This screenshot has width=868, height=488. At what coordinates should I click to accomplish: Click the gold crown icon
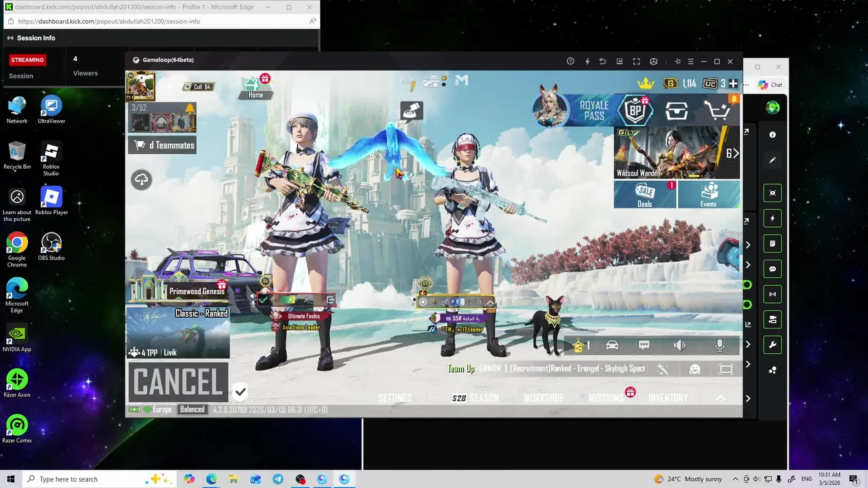coord(646,83)
